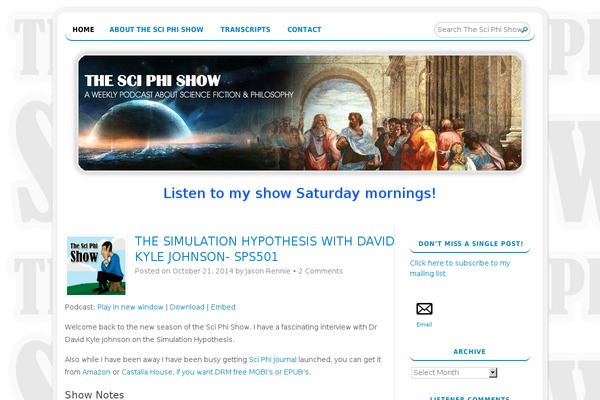Click the Email envelope icon
The width and height of the screenshot is (600, 400).
tap(424, 309)
